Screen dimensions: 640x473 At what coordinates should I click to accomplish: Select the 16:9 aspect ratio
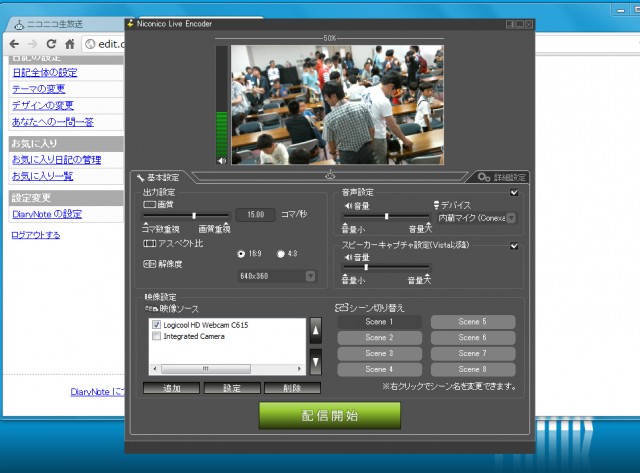click(241, 254)
